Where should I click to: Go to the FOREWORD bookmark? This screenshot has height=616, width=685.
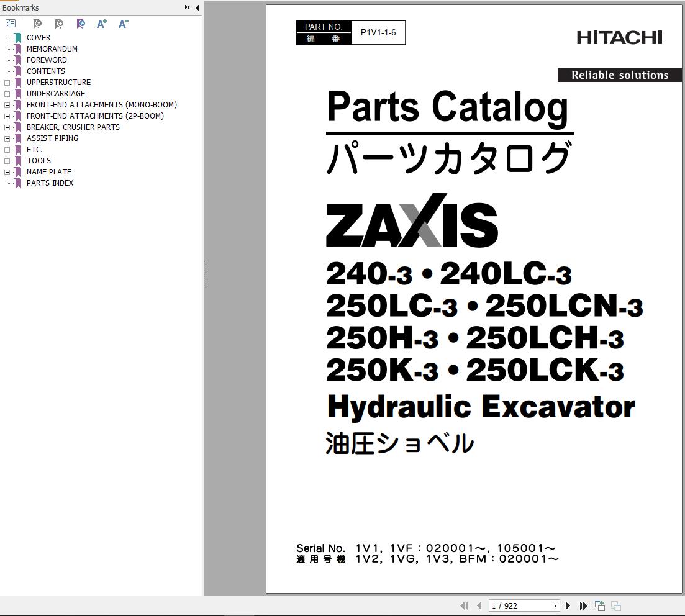pyautogui.click(x=47, y=60)
